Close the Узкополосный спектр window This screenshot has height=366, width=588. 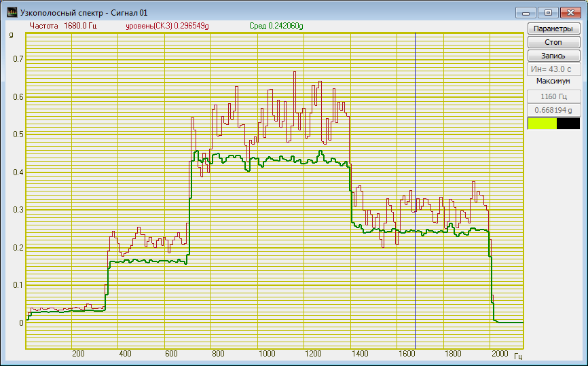pyautogui.click(x=570, y=13)
